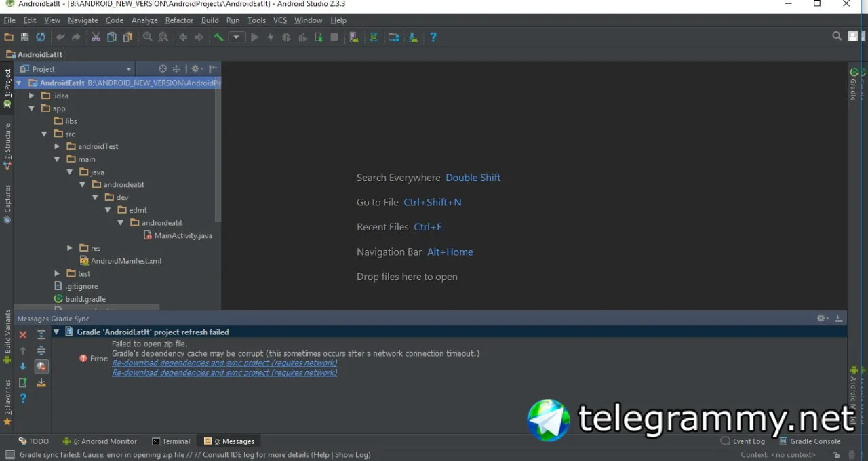Click the Synchronize refresh icon

[41, 37]
